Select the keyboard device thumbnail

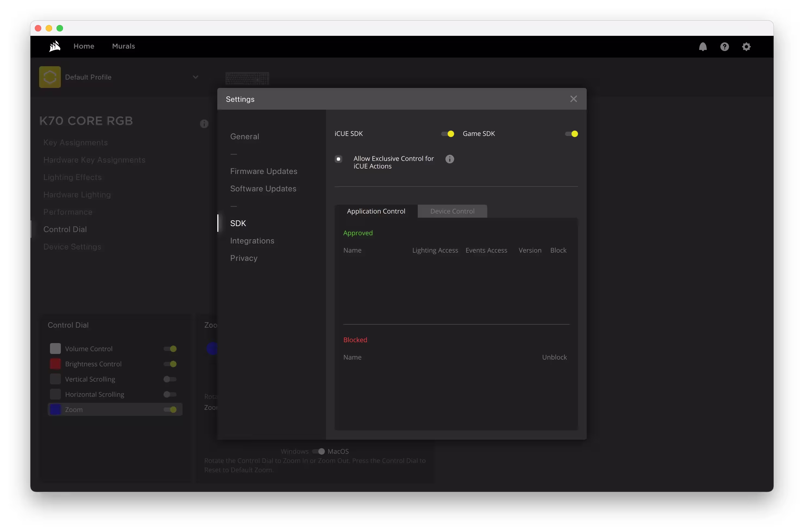click(247, 78)
